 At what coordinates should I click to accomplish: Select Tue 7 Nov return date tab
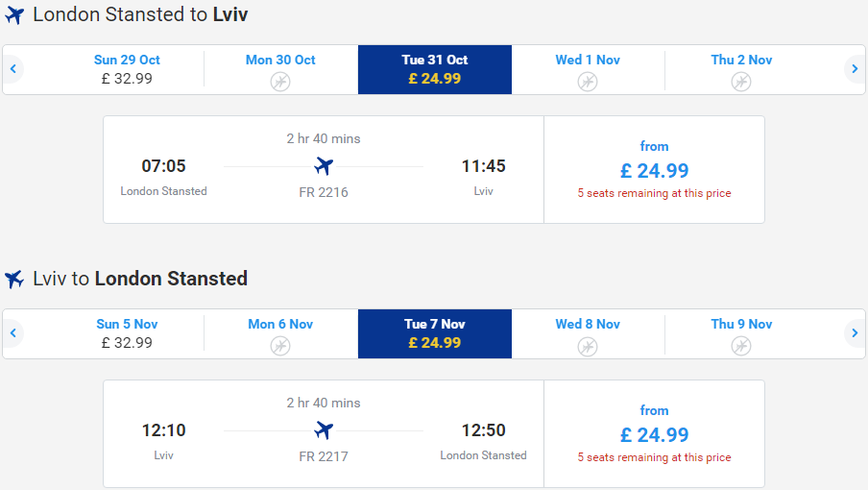tap(435, 333)
